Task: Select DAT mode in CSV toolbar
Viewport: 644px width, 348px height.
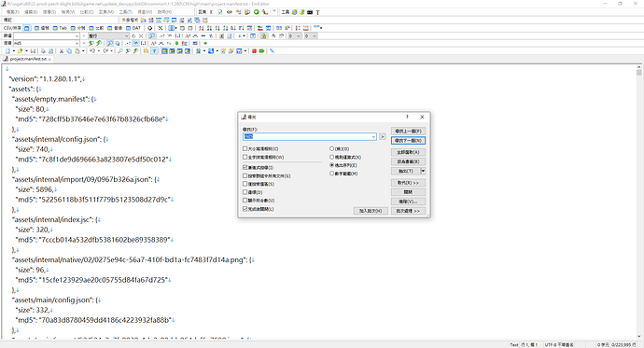Action: [133, 28]
